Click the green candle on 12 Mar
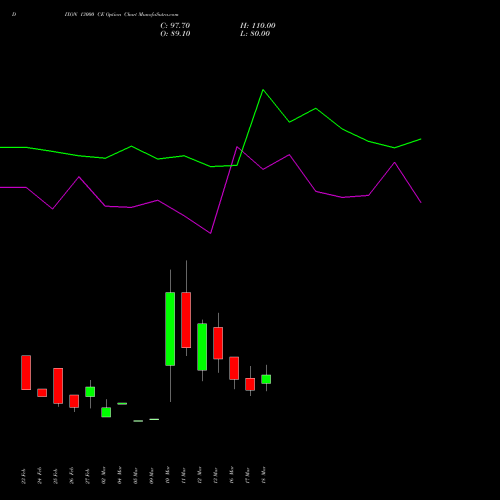 point(202,347)
